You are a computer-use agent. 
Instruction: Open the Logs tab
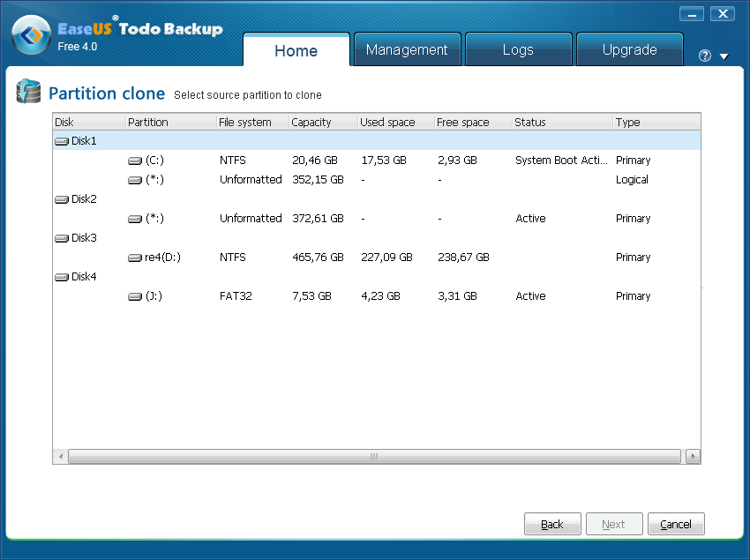click(x=518, y=49)
